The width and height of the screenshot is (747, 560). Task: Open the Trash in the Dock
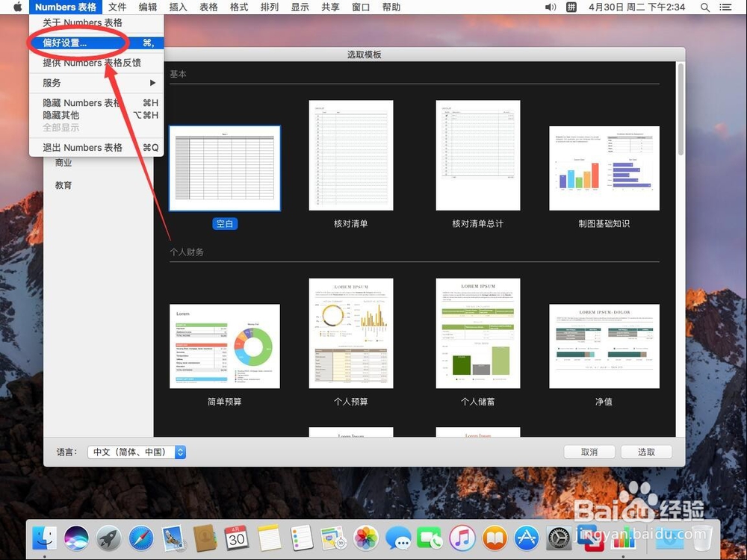pos(701,538)
